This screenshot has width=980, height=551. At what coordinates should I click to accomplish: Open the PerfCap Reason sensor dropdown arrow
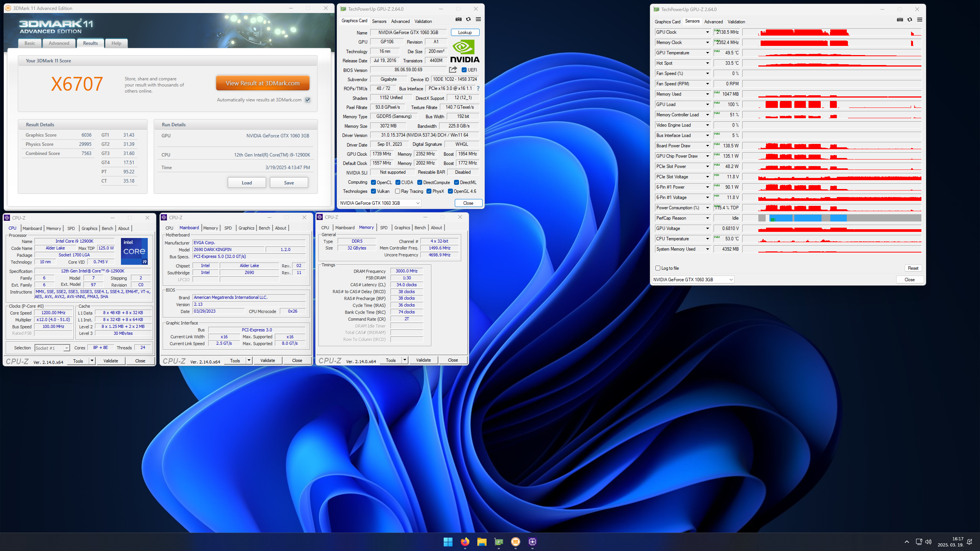pyautogui.click(x=707, y=218)
